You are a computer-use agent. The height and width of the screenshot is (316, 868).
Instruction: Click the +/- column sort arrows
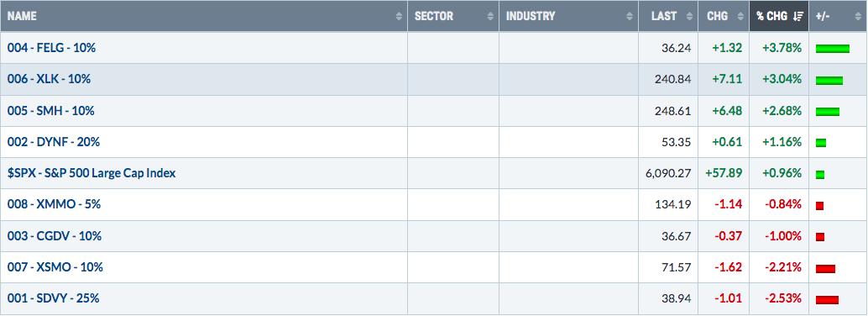pos(857,16)
